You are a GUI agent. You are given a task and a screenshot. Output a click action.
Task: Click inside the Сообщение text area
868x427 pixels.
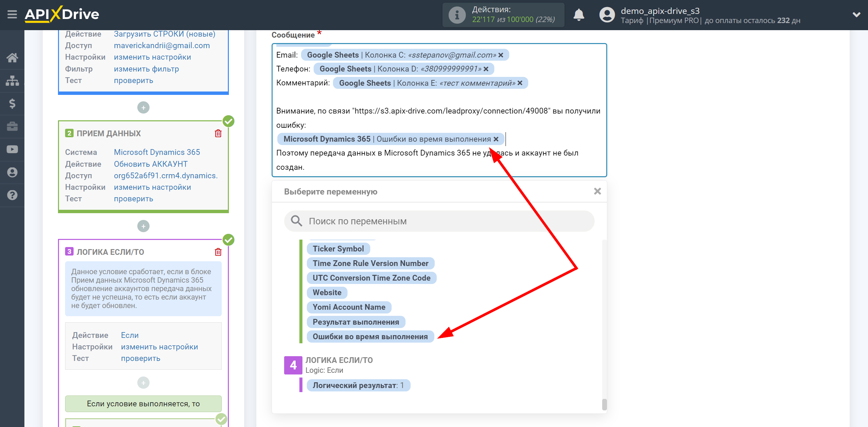(x=439, y=110)
